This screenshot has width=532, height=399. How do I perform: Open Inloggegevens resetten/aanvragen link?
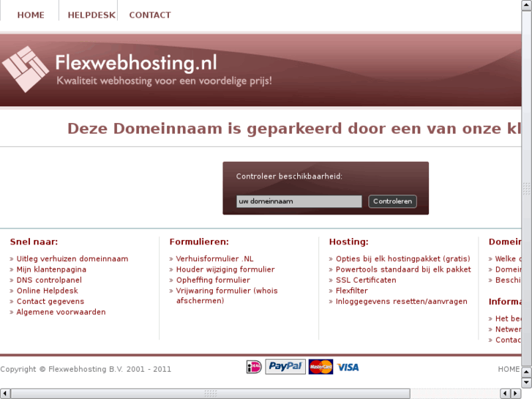pos(401,301)
